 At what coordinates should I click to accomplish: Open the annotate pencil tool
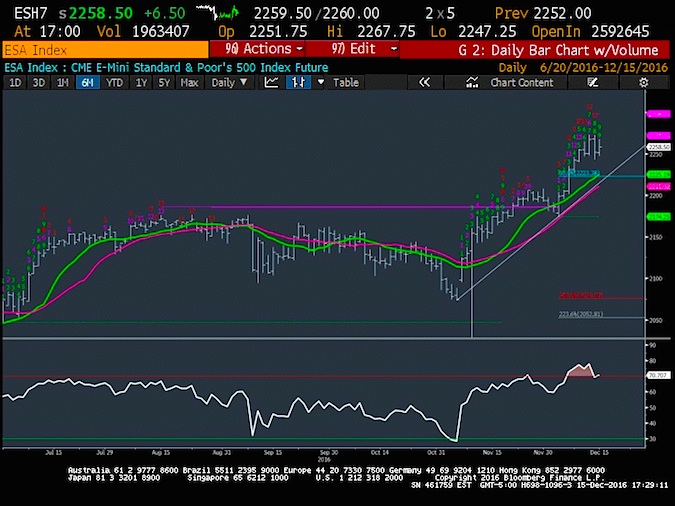pyautogui.click(x=593, y=82)
